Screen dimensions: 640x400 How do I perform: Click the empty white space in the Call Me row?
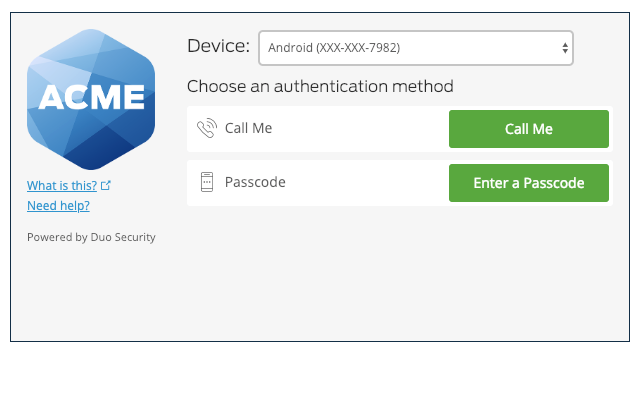click(359, 129)
